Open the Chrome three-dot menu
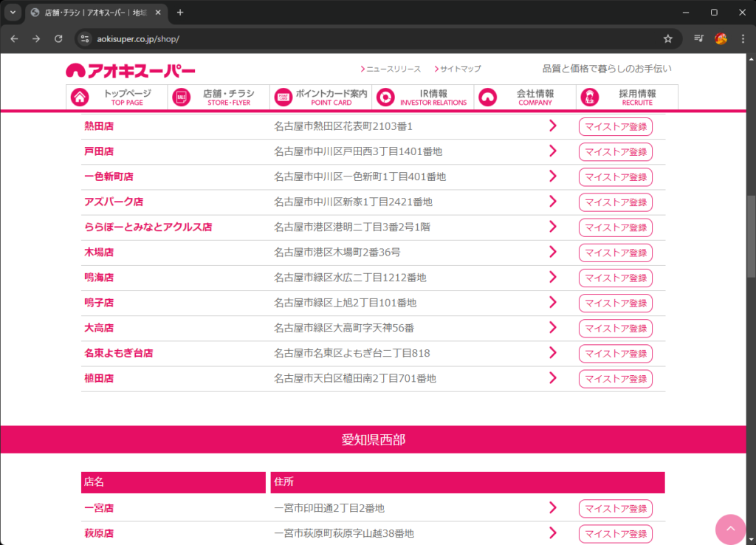 click(x=743, y=38)
